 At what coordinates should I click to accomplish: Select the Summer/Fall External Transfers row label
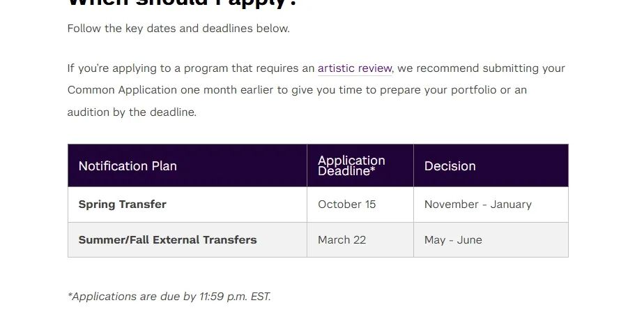point(167,239)
